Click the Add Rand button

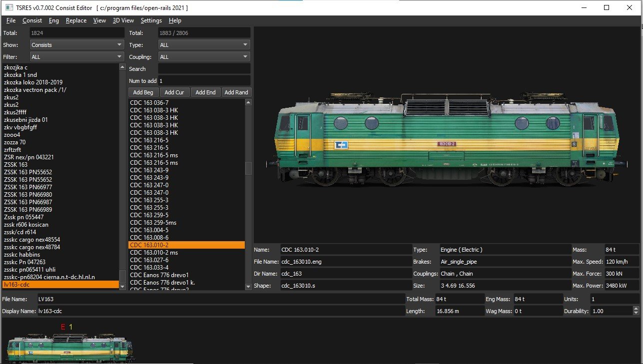(x=236, y=92)
